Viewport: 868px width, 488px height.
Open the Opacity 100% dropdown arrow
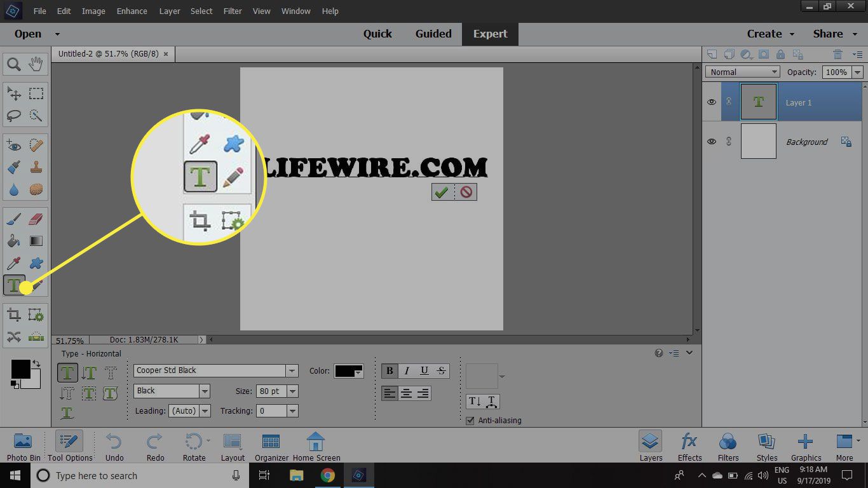pos(858,72)
